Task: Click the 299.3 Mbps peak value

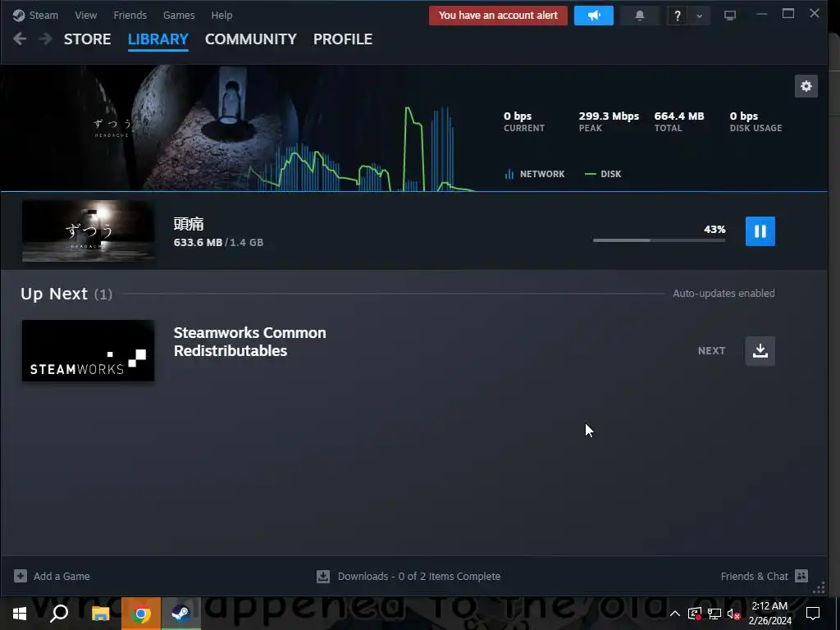Action: (609, 116)
